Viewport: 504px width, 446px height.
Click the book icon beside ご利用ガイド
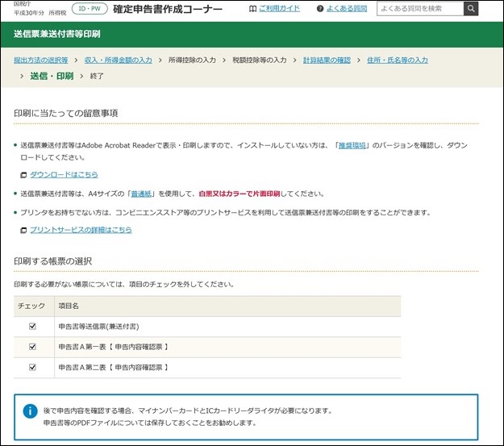click(252, 9)
